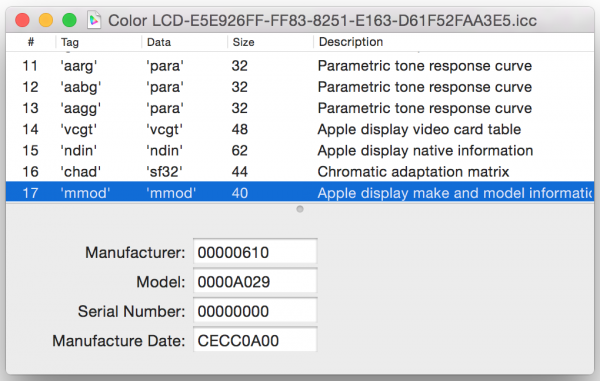Click the split view divider handle dot

[300, 209]
